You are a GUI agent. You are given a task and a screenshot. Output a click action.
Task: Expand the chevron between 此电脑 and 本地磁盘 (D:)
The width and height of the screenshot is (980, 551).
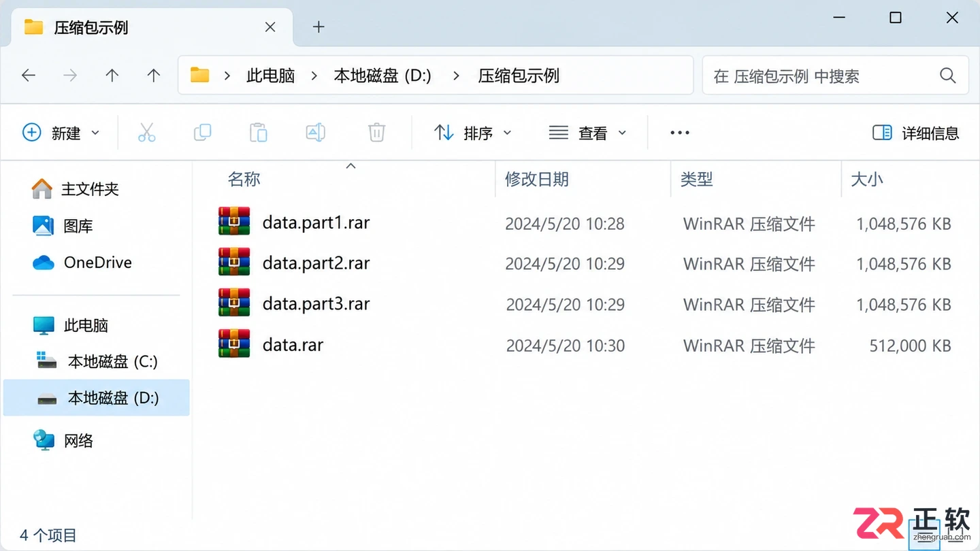(314, 76)
